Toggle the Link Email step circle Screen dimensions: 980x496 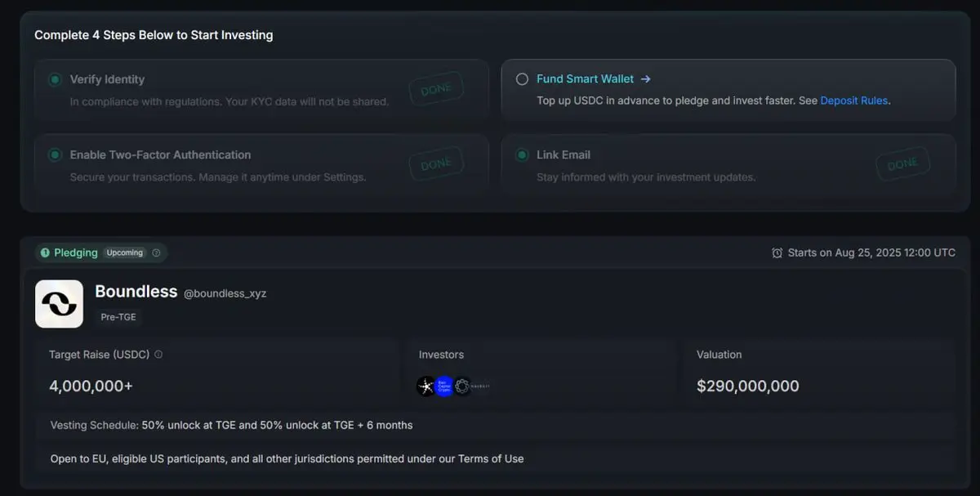click(522, 154)
